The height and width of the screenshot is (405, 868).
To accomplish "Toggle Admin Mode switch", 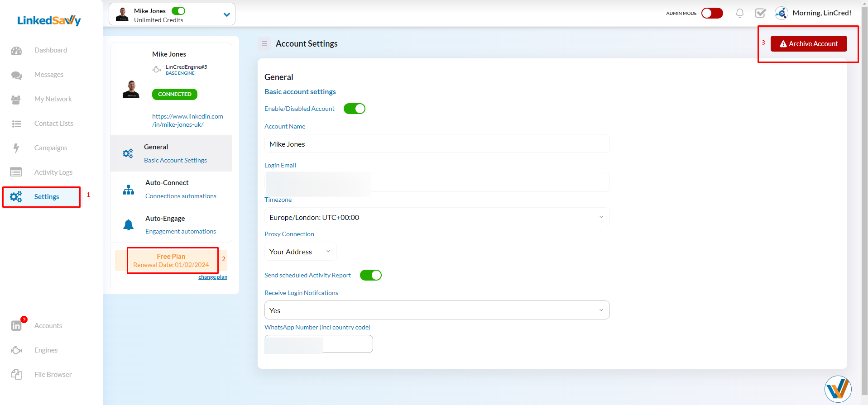I will click(712, 13).
